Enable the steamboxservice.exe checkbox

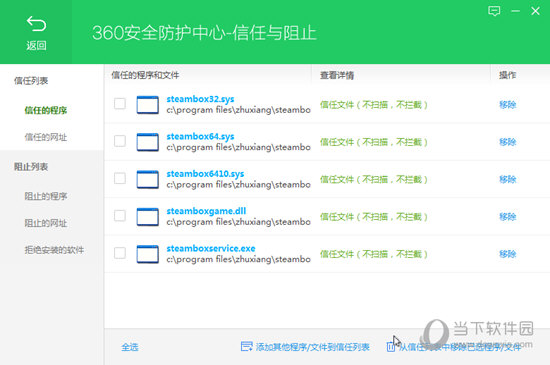click(x=120, y=253)
